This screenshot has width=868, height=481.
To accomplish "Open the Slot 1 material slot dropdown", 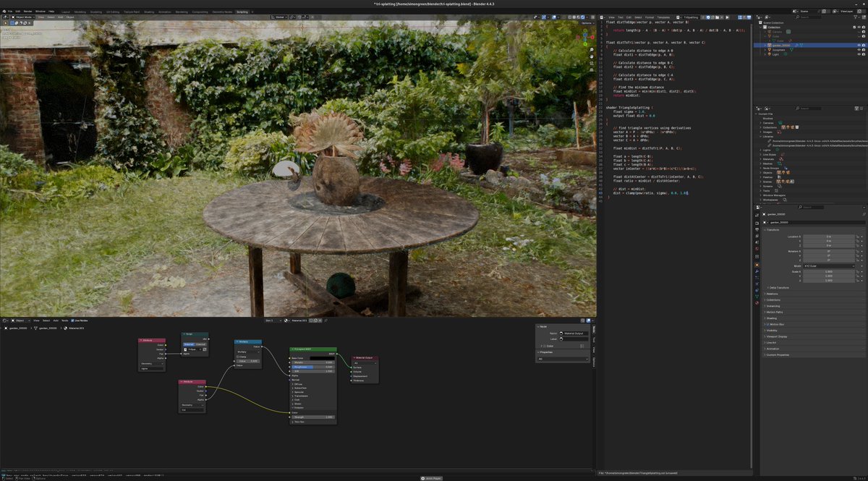I will pos(273,320).
